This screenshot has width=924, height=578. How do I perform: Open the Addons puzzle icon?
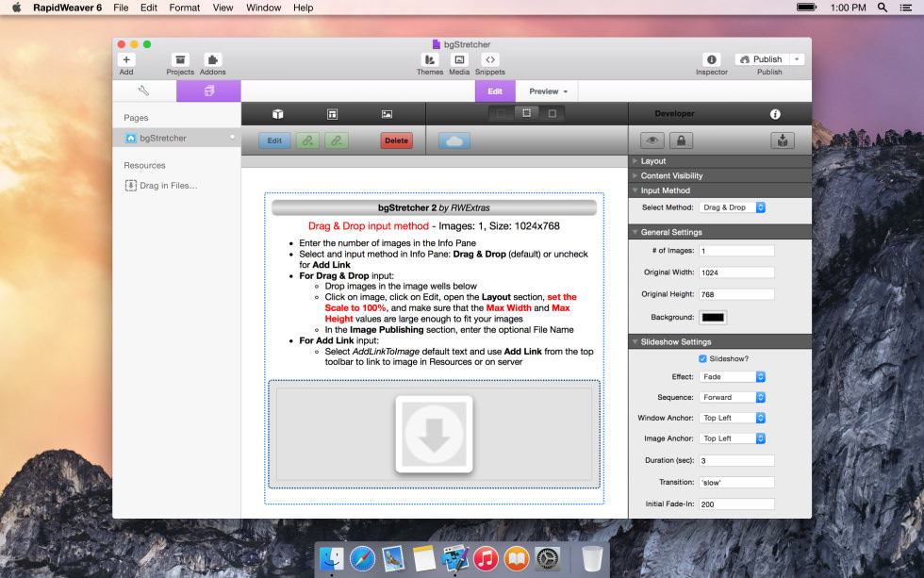(213, 59)
